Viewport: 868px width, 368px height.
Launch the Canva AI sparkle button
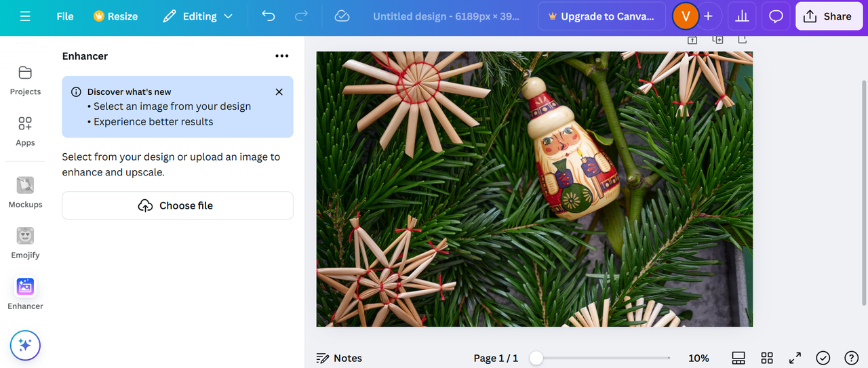pyautogui.click(x=25, y=346)
